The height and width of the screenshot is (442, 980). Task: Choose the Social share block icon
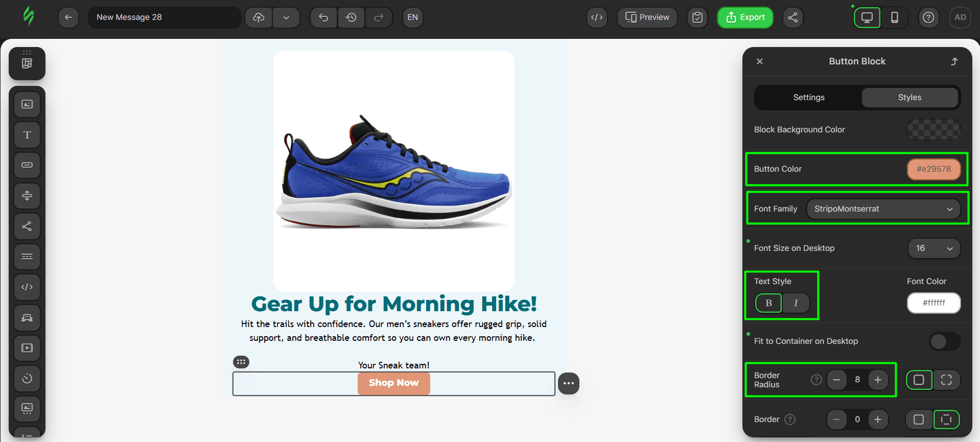[27, 226]
